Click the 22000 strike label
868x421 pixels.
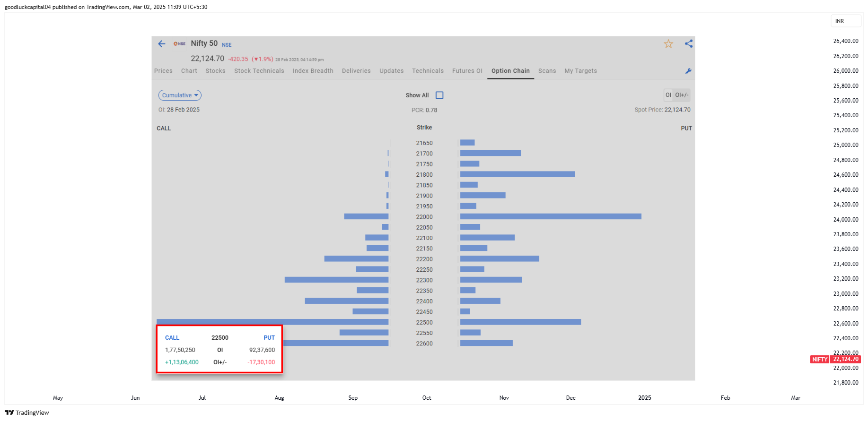coord(424,217)
